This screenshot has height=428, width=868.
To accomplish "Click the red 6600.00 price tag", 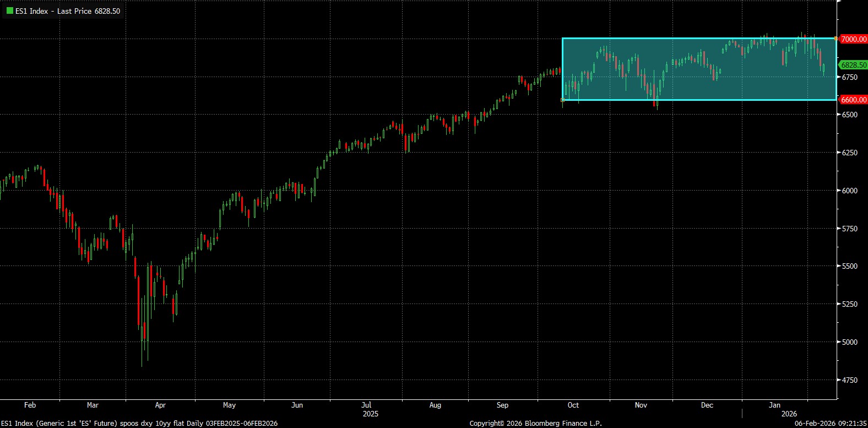I will point(853,100).
